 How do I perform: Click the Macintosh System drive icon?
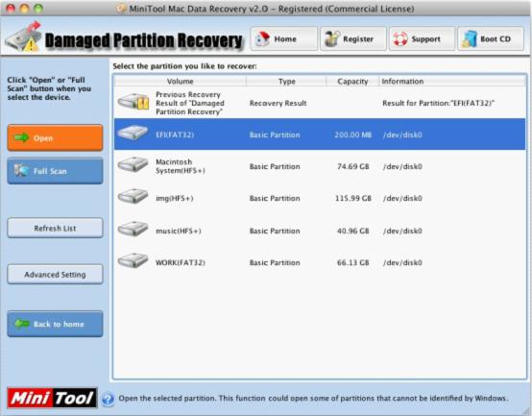pos(133,164)
